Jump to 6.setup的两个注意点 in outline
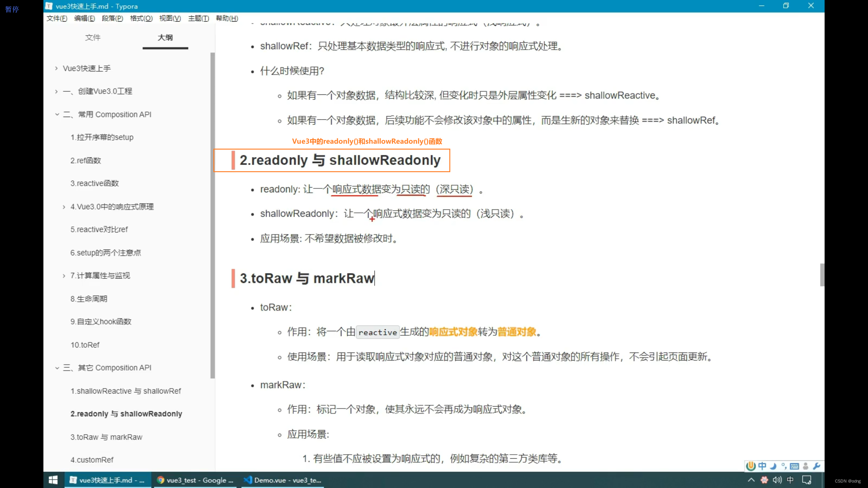Image resolution: width=868 pixels, height=488 pixels. tap(105, 253)
